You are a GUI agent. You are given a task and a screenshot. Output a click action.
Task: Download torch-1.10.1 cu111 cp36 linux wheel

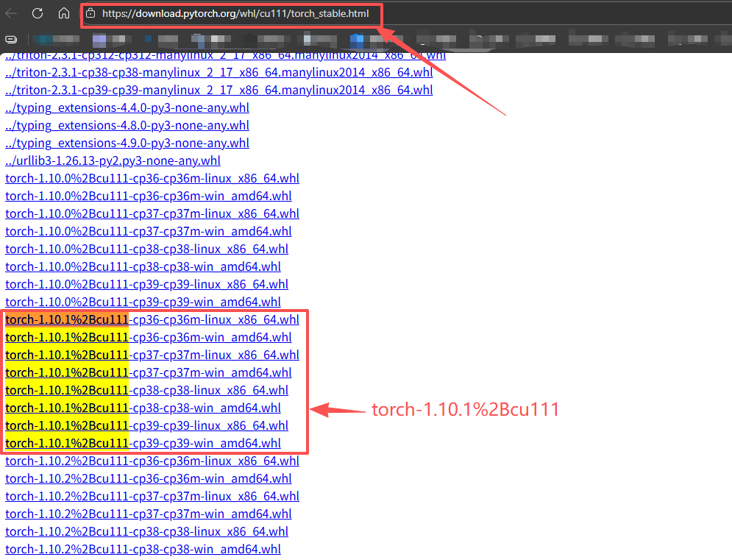click(x=152, y=319)
